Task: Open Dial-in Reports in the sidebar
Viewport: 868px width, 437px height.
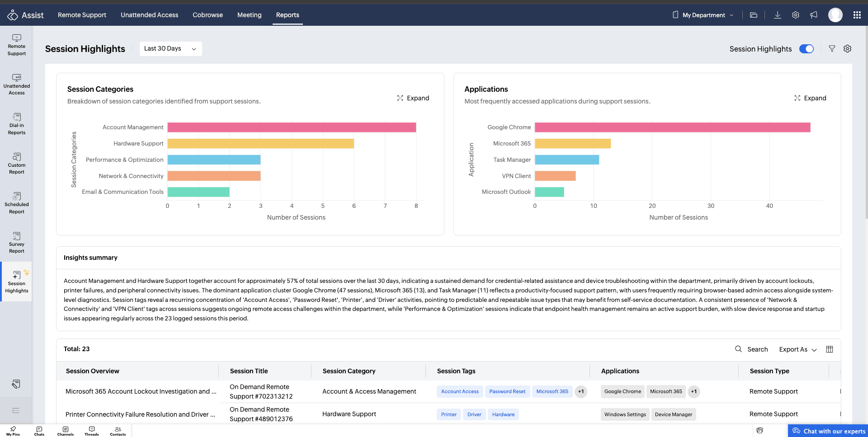Action: pos(17,124)
